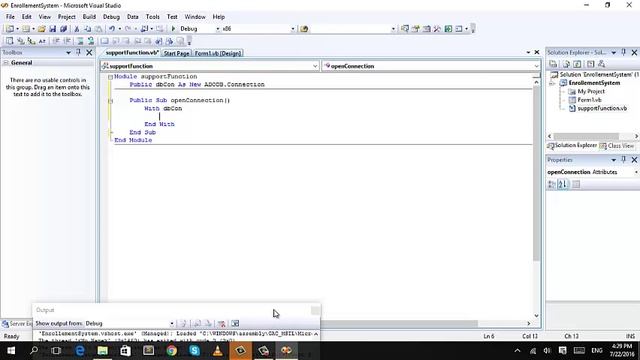Select Form1.vb in Solution Explorer
The height and width of the screenshot is (360, 640).
589,100
